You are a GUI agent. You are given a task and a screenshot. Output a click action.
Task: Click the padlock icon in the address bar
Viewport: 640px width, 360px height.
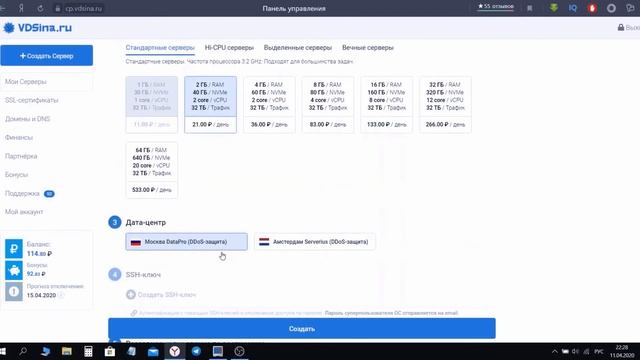coord(58,8)
